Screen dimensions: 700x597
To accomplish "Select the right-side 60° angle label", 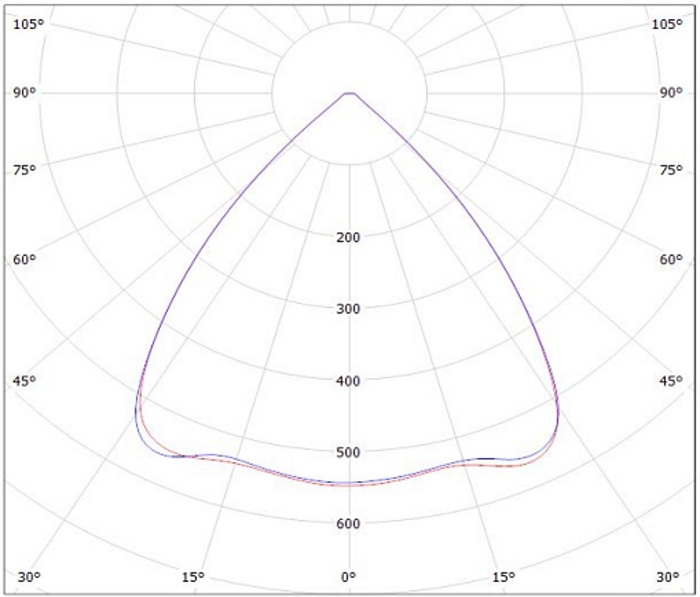I will pyautogui.click(x=671, y=259).
